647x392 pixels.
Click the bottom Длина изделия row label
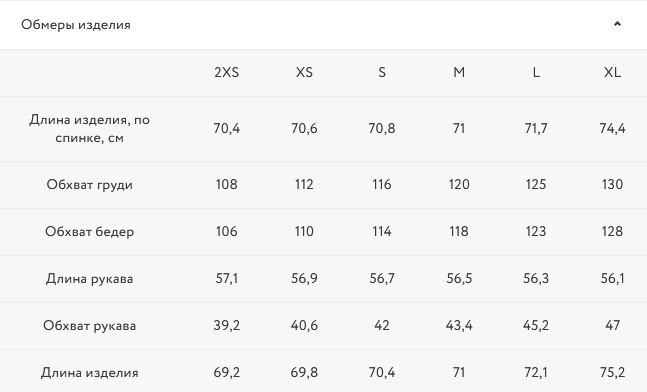click(x=90, y=373)
